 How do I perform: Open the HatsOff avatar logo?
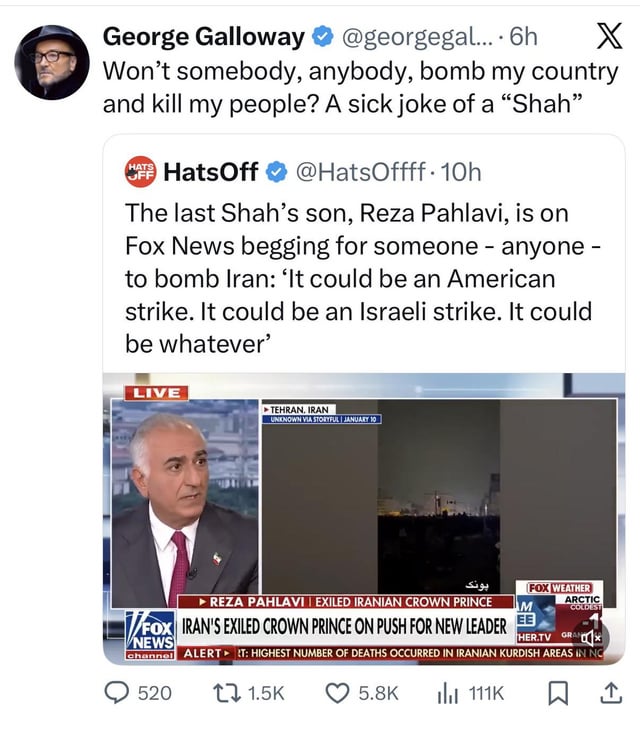[140, 172]
